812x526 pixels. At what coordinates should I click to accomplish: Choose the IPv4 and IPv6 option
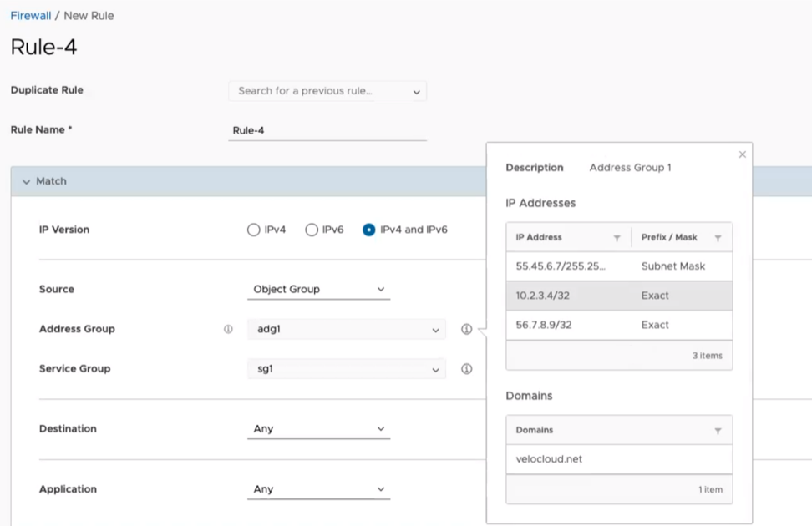pos(368,229)
